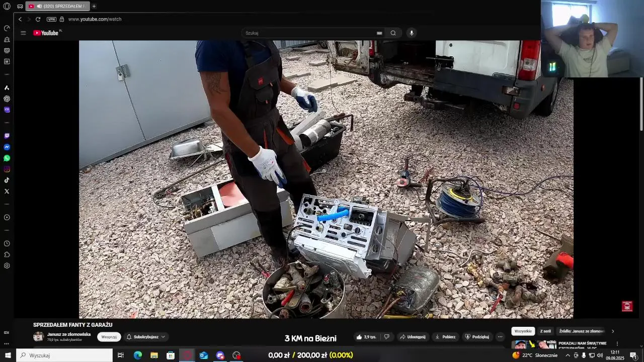Open browsing history clock sidebar icon
This screenshot has width=644, height=362.
click(7, 243)
